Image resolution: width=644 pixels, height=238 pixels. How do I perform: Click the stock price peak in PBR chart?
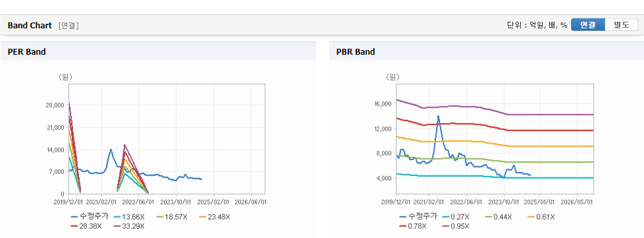click(439, 116)
